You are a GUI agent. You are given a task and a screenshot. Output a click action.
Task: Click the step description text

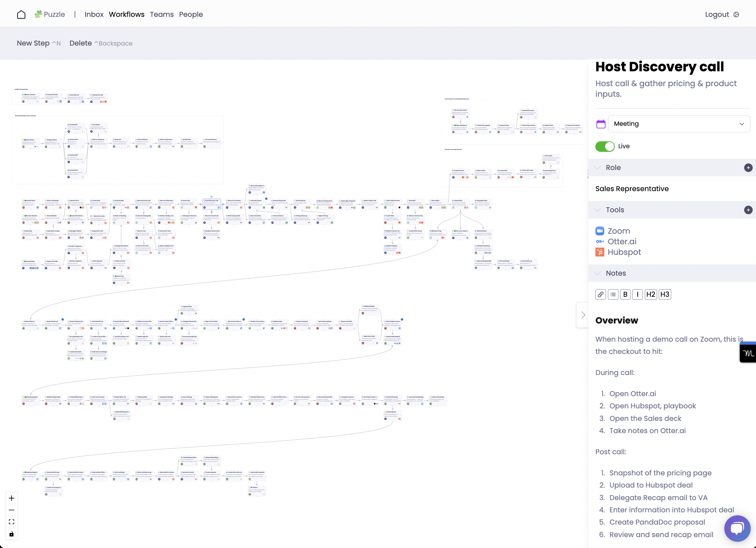click(x=666, y=88)
